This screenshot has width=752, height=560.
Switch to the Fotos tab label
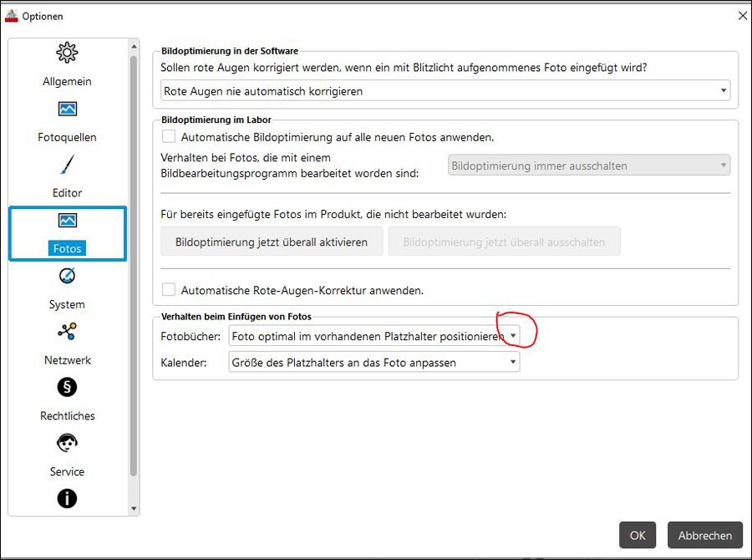click(x=67, y=248)
